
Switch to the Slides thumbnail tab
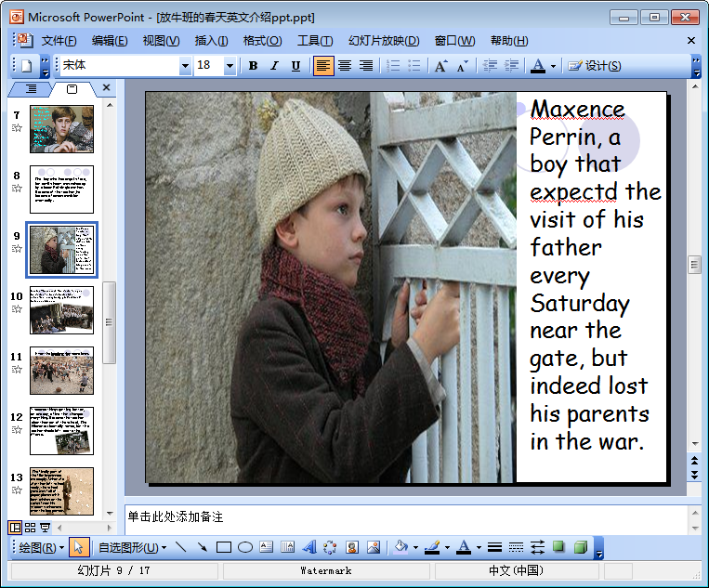click(x=72, y=89)
